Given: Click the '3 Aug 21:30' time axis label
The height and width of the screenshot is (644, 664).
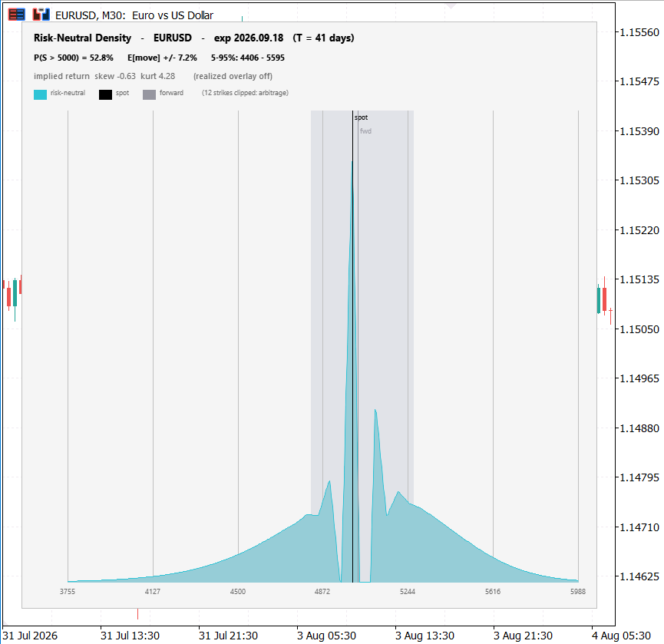Looking at the screenshot, I should point(523,636).
